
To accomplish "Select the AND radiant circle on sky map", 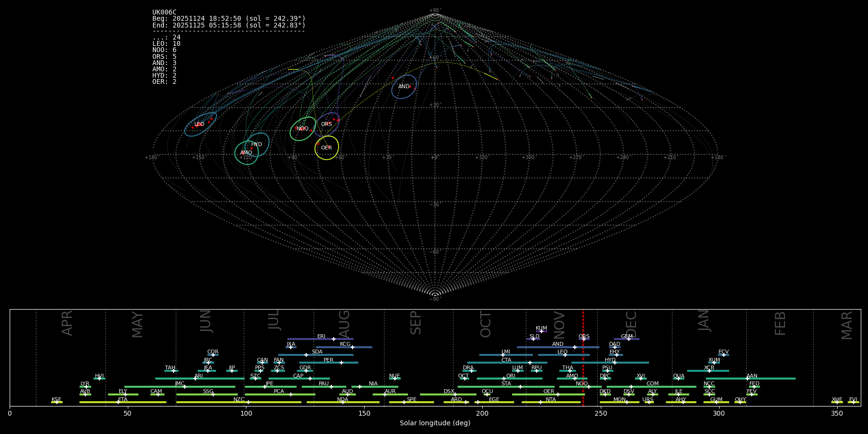I will 404,87.
